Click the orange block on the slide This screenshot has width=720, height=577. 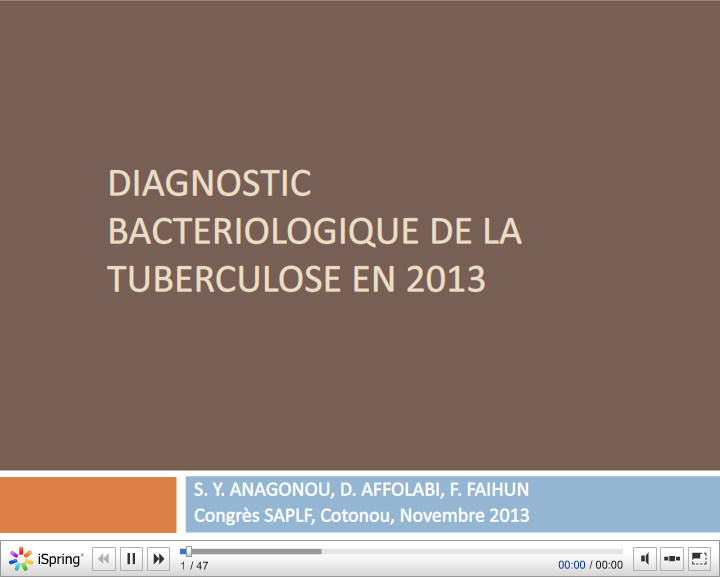(88, 504)
